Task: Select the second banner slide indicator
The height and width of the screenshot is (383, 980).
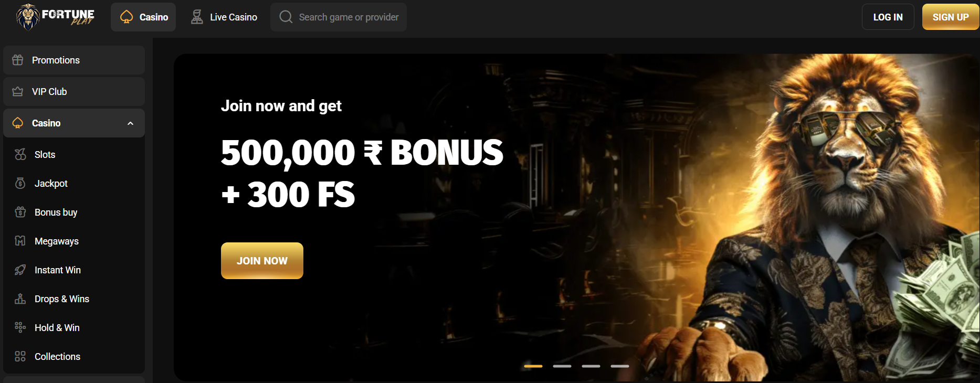Action: [562, 366]
